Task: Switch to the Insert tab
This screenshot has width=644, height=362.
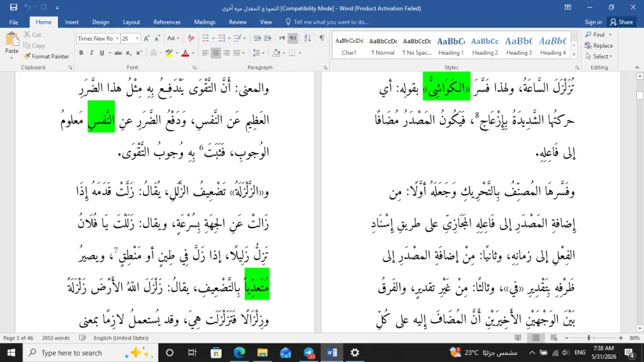Action: pos(71,22)
